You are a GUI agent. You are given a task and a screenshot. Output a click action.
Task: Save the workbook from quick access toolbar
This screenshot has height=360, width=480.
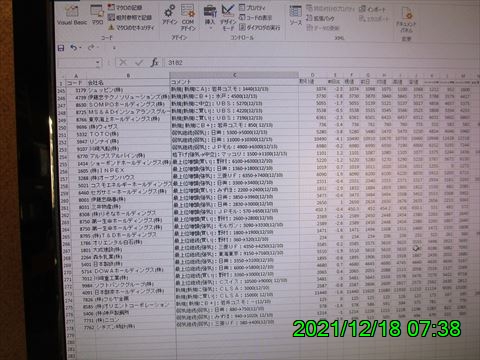point(61,48)
